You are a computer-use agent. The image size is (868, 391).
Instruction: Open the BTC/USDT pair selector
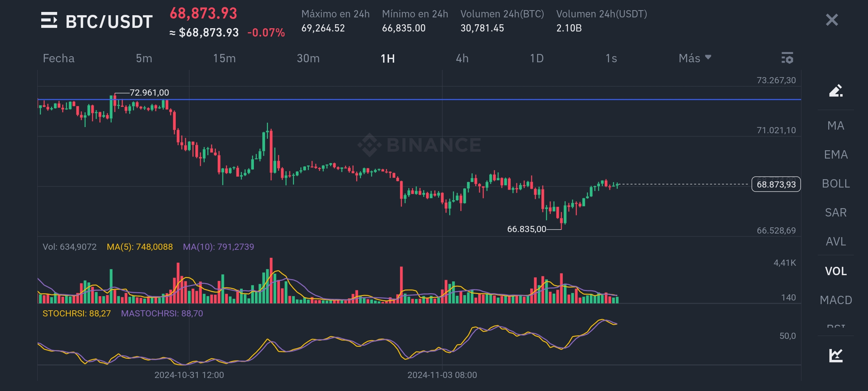click(x=109, y=22)
